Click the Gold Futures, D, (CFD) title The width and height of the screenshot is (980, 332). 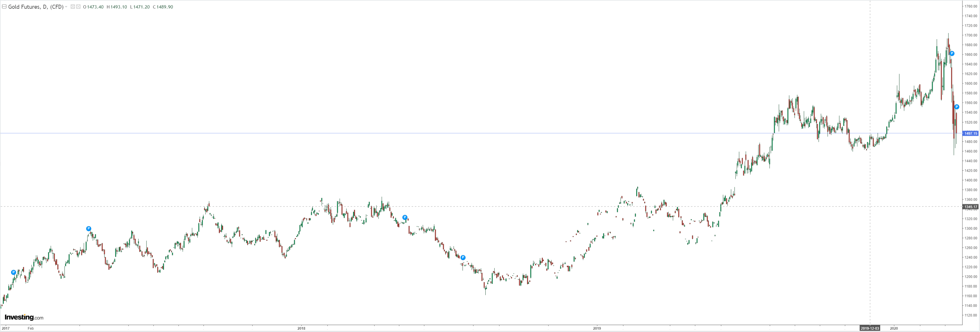35,7
